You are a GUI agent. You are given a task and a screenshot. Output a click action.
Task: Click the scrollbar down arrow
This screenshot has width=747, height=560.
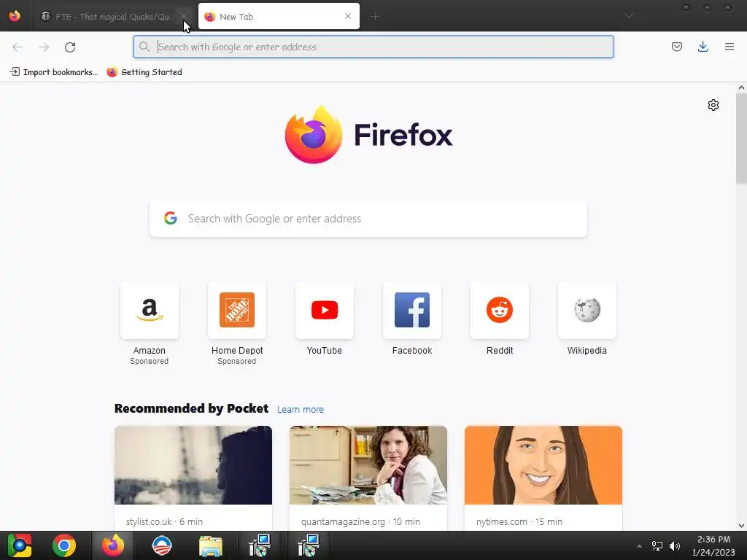point(741,525)
